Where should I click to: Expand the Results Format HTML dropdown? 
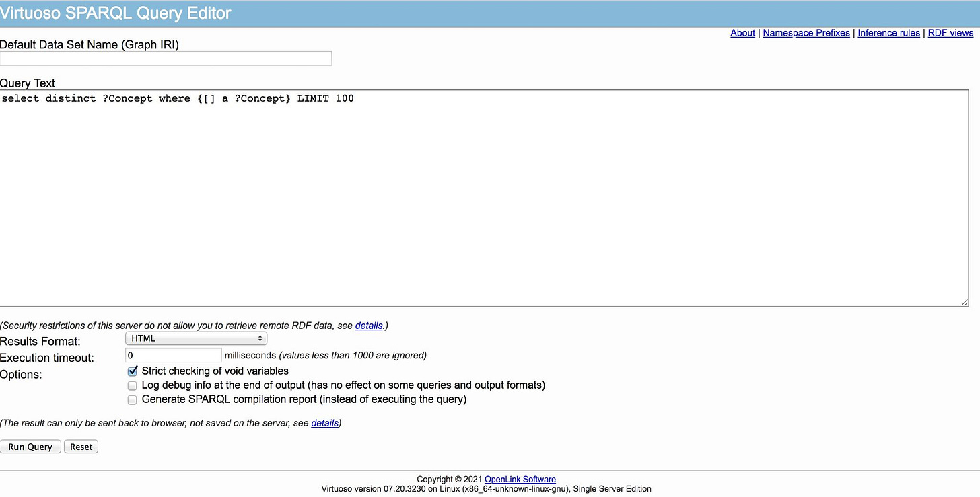coord(197,338)
